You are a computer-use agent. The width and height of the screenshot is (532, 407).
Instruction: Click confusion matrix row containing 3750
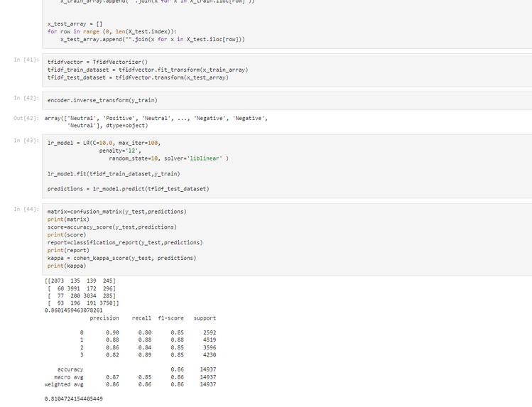point(83,303)
